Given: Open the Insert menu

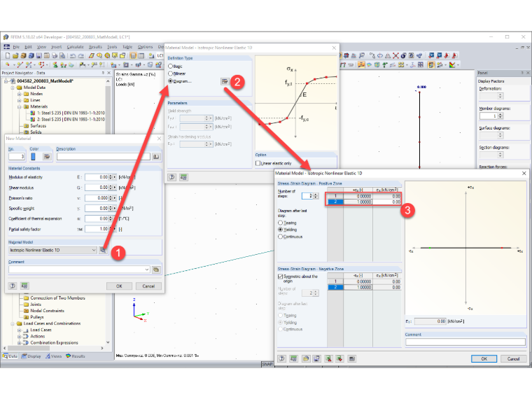Looking at the screenshot, I should [x=57, y=47].
